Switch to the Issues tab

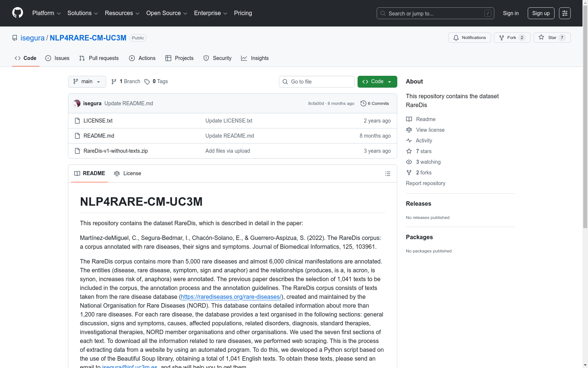tap(57, 58)
